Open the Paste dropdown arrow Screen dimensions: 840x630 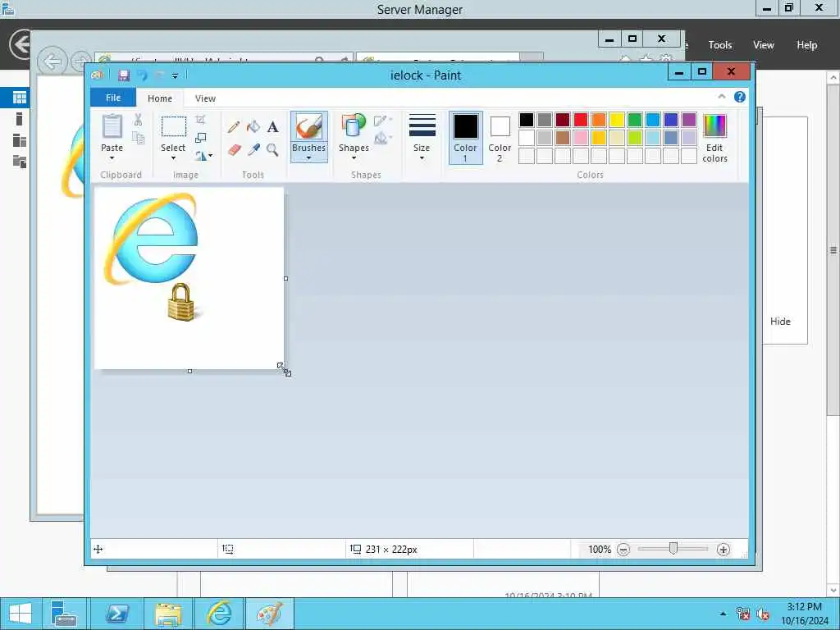(x=112, y=158)
